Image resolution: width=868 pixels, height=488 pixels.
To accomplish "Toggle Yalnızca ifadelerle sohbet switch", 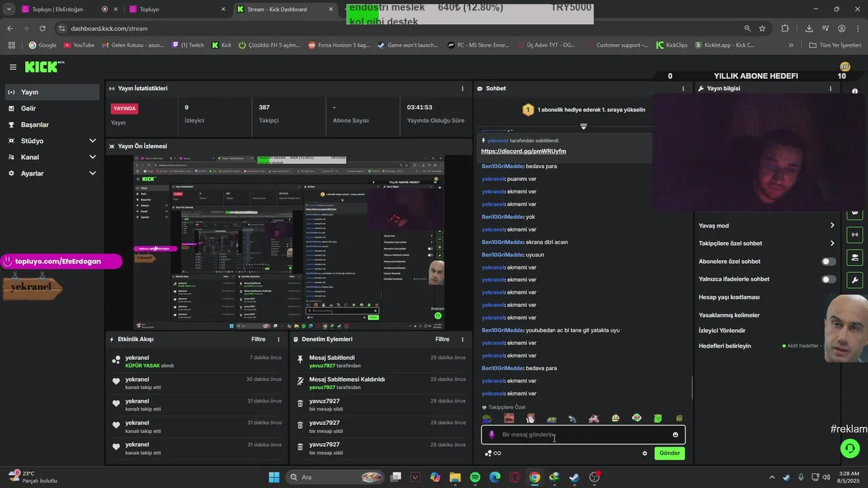I will click(x=829, y=279).
